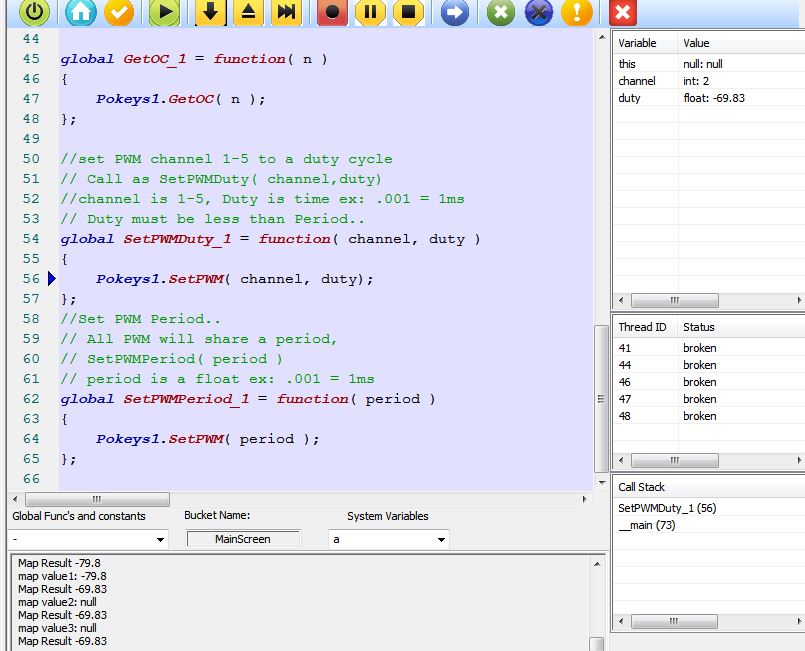Click the yellow skip-forward icon
The image size is (805, 651).
click(x=286, y=12)
